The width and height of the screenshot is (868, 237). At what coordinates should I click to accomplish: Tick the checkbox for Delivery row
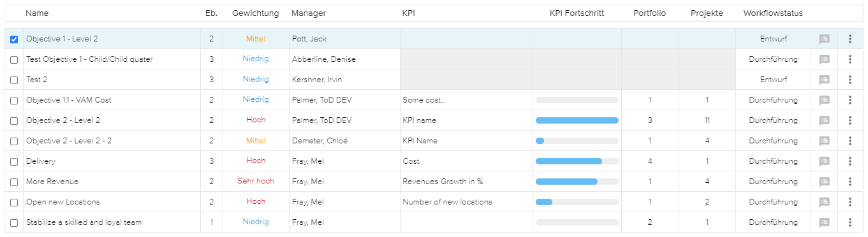[14, 161]
